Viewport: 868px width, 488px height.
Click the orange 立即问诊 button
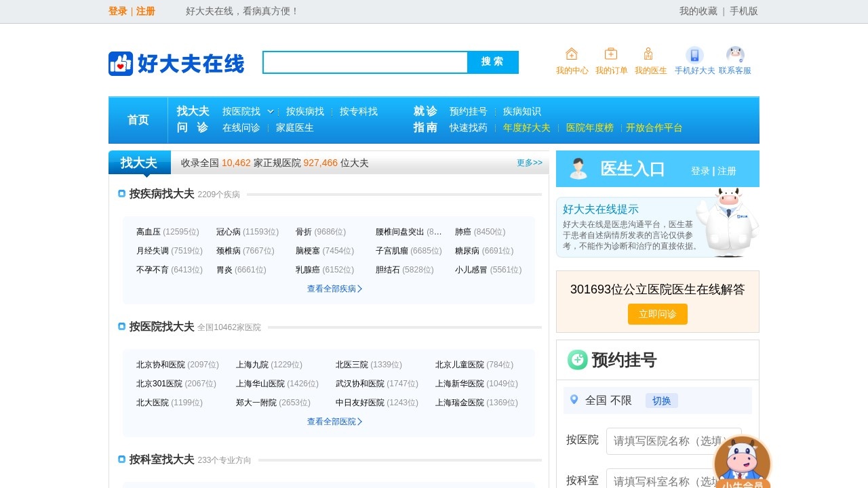(657, 314)
